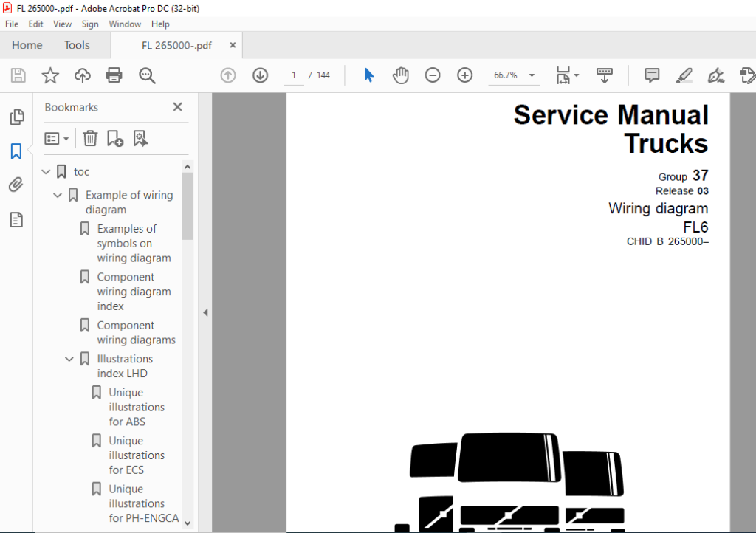Open the Help menu
This screenshot has height=533, width=756.
point(160,24)
